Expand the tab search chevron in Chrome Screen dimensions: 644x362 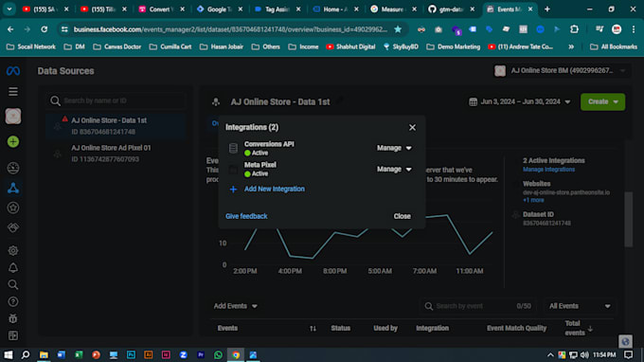pyautogui.click(x=9, y=9)
